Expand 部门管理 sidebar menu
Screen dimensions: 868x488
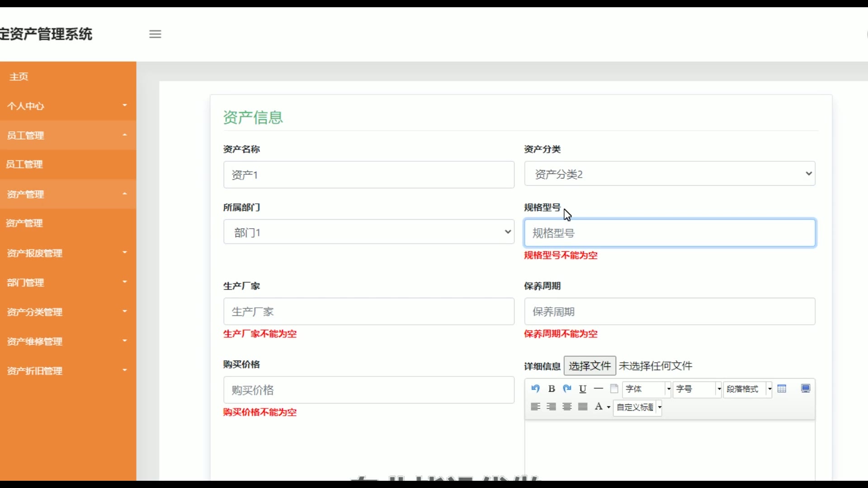click(x=68, y=283)
